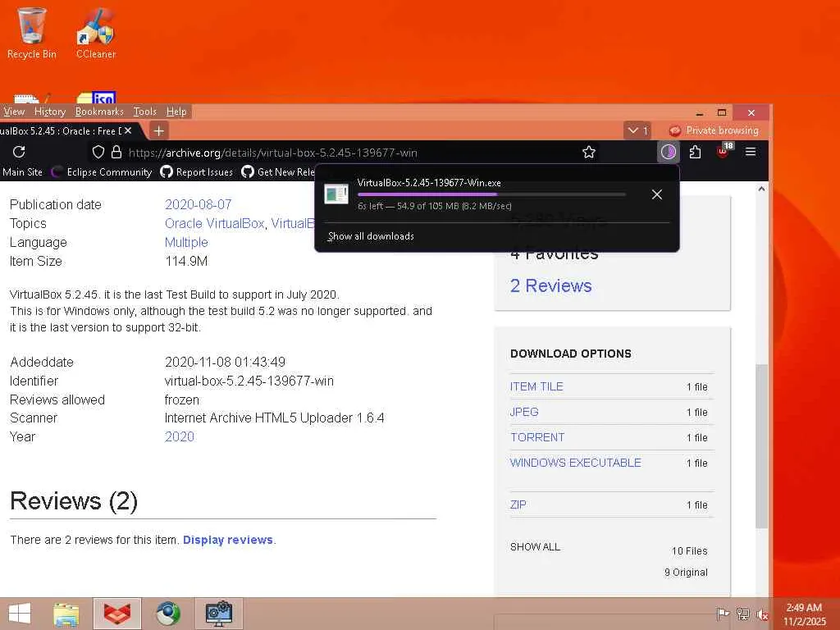This screenshot has width=840, height=630.
Task: Click the Action Center flag tray icon
Action: [x=723, y=614]
